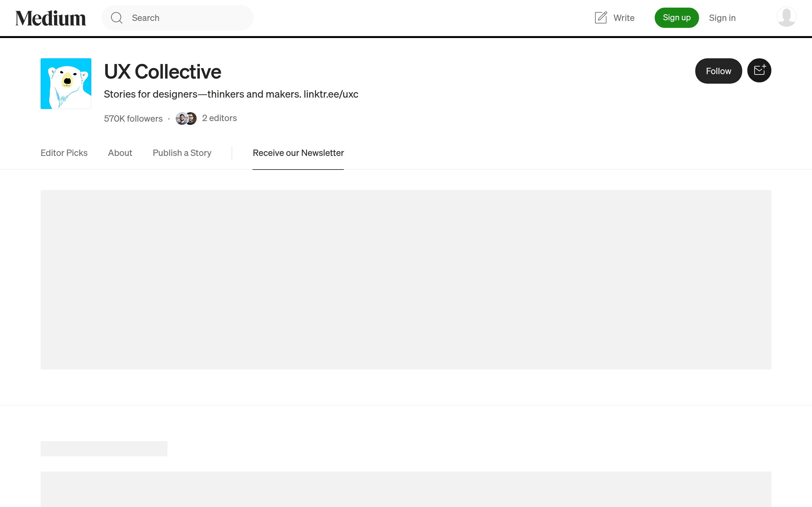Click the UX Collective title heading
Viewport: 812px width, 507px height.
coord(162,71)
